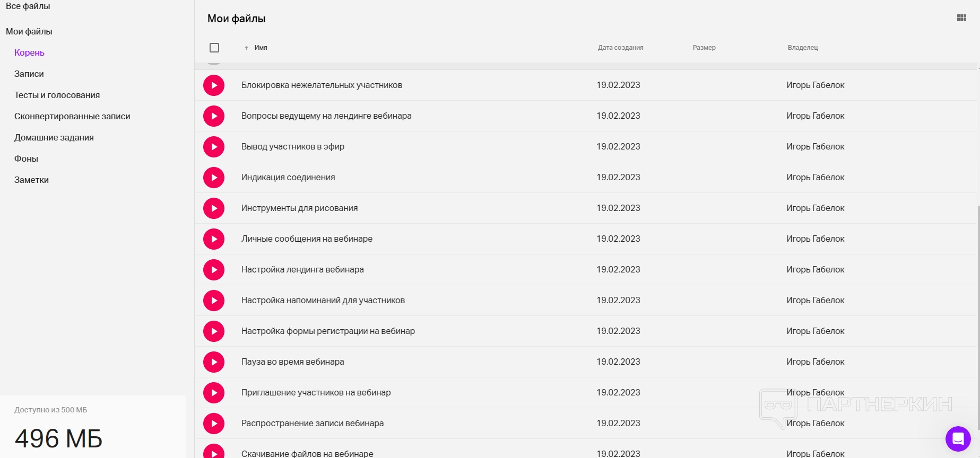Screen dimensions: 980x458
Task: Click the vertical scrollbar of the file list
Action: pyautogui.click(x=978, y=318)
